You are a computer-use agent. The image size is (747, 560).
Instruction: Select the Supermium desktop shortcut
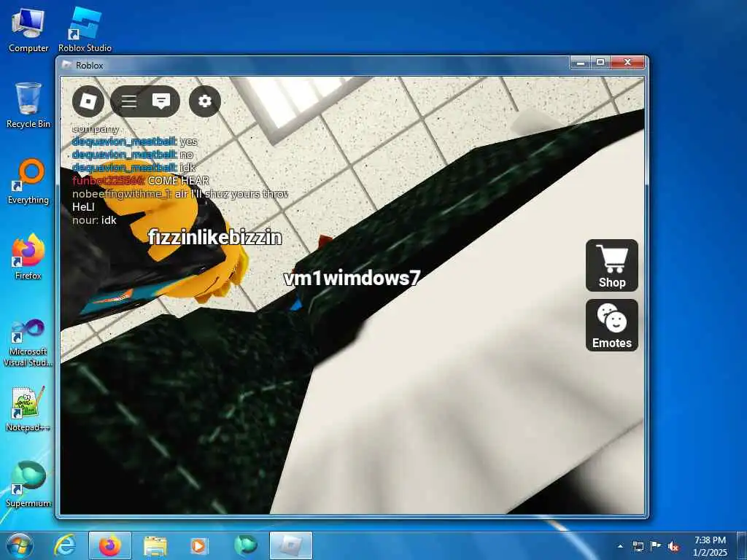pyautogui.click(x=28, y=484)
